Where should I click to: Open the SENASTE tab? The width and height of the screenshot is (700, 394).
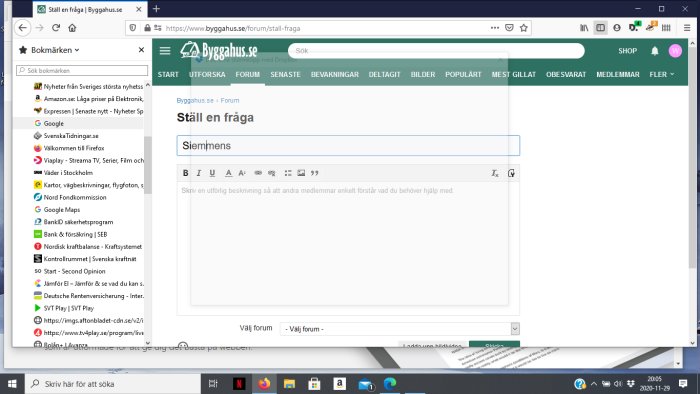pos(285,75)
